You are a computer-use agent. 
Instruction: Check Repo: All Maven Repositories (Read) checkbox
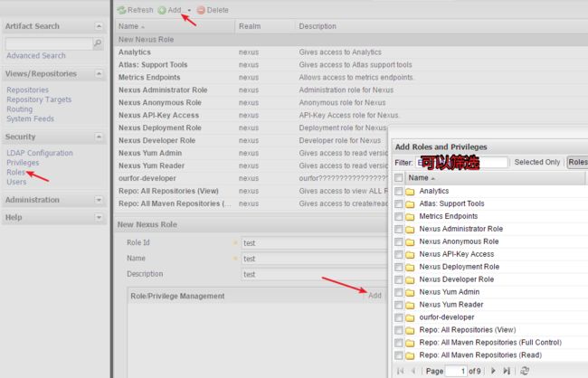[399, 355]
